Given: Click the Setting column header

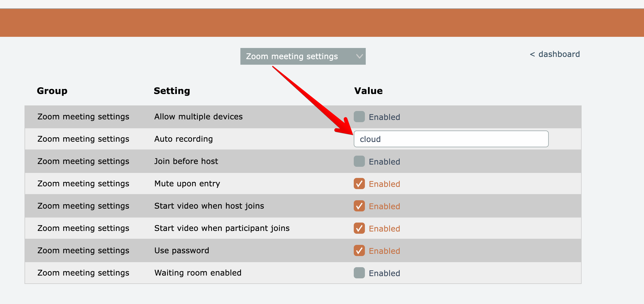Looking at the screenshot, I should [x=172, y=91].
